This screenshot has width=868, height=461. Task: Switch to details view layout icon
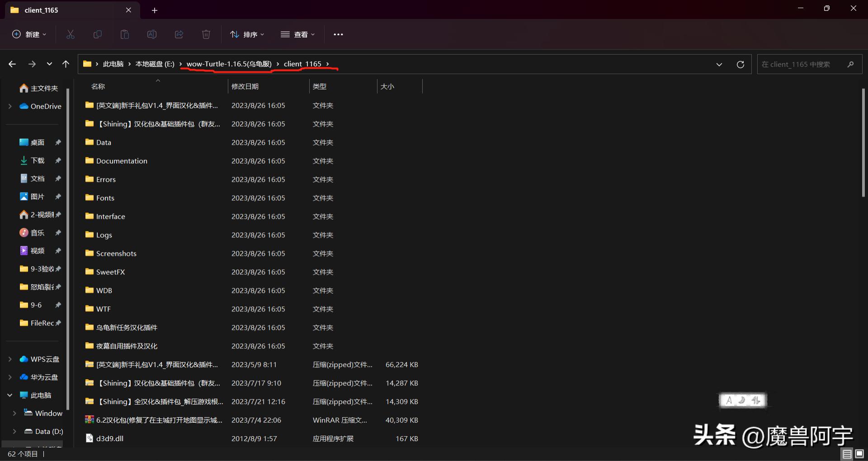(847, 454)
